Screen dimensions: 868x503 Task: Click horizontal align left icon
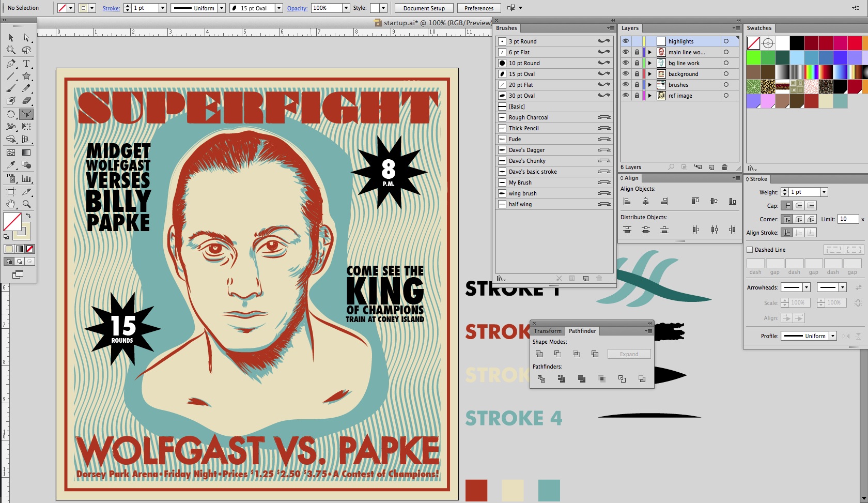point(627,201)
